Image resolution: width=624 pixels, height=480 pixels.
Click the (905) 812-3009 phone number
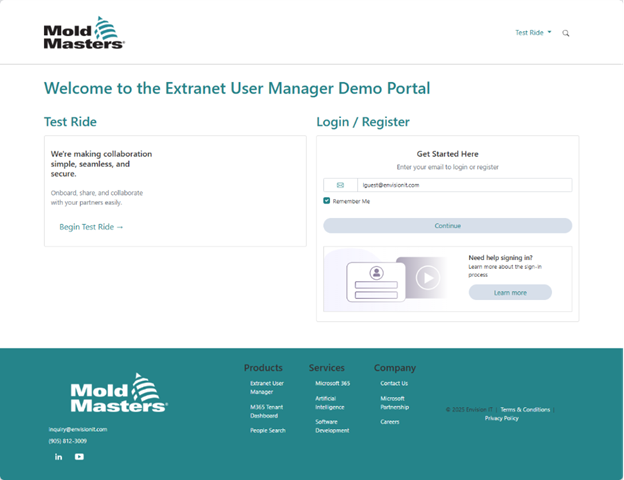pyautogui.click(x=68, y=441)
